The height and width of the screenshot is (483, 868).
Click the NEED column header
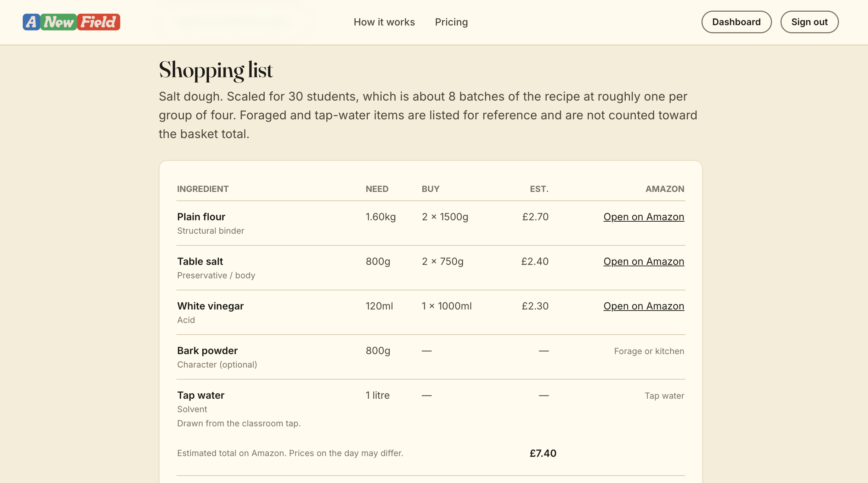pos(377,189)
